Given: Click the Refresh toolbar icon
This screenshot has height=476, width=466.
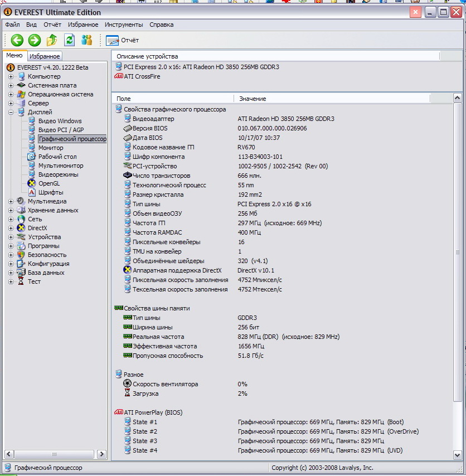Looking at the screenshot, I should (x=69, y=40).
